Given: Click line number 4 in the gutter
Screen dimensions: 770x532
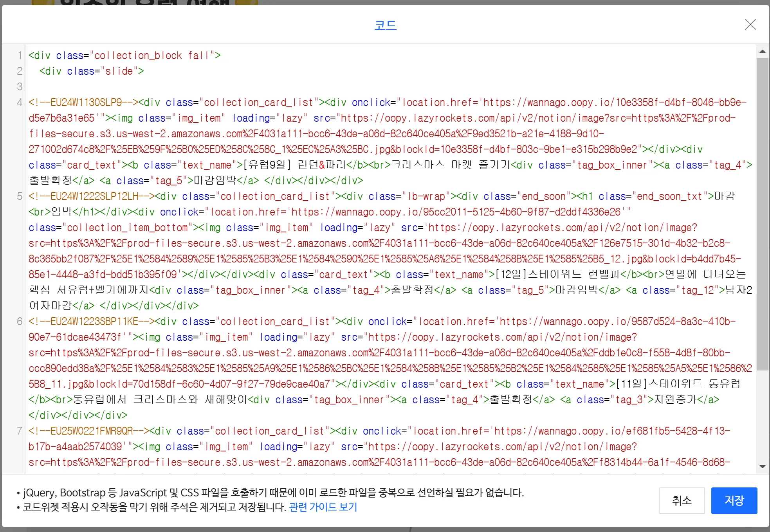Looking at the screenshot, I should [20, 102].
